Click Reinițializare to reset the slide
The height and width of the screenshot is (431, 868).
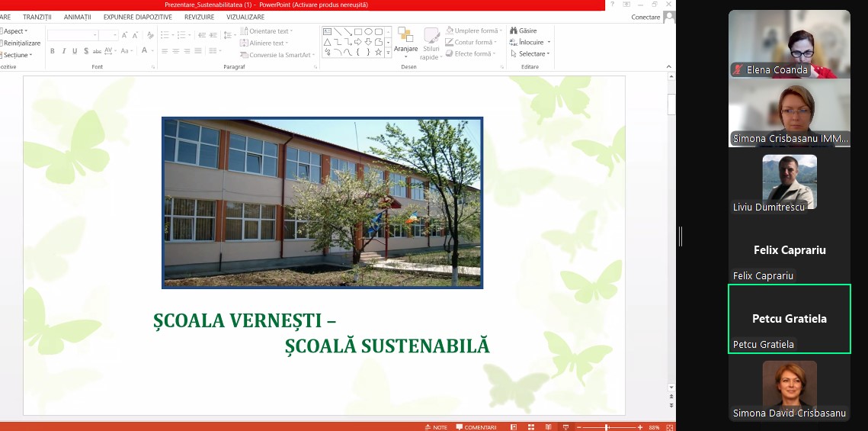pos(21,43)
